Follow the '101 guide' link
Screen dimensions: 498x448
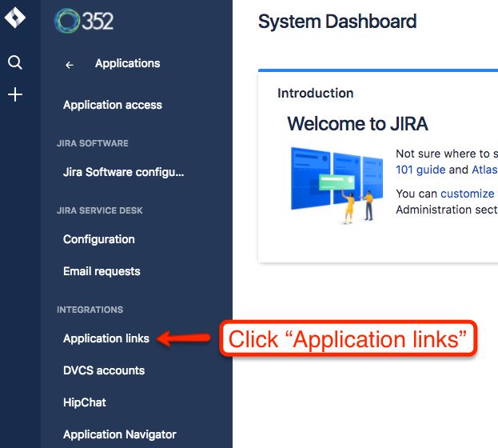click(420, 170)
